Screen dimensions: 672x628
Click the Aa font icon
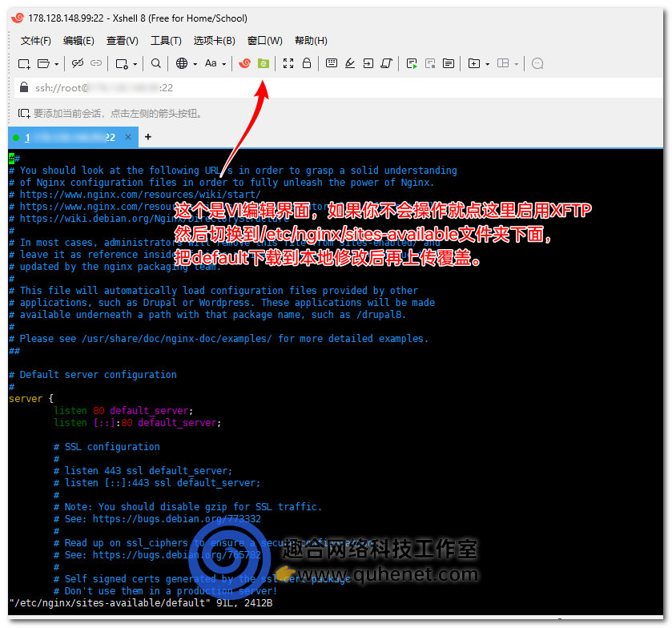[211, 63]
